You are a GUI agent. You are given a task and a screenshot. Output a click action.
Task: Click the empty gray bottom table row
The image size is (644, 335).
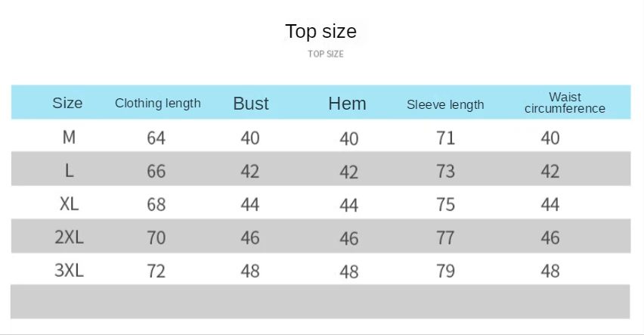320,302
